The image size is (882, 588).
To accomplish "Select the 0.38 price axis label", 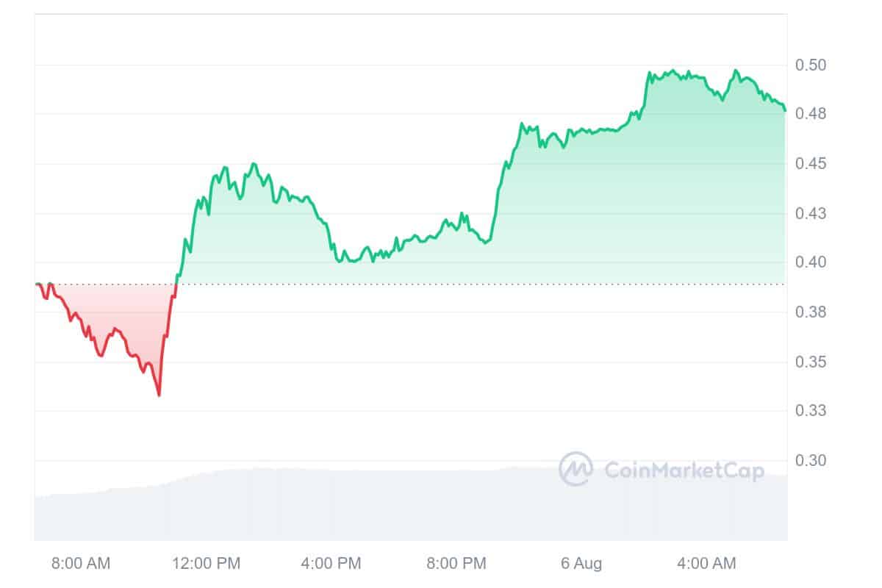I will pos(811,312).
